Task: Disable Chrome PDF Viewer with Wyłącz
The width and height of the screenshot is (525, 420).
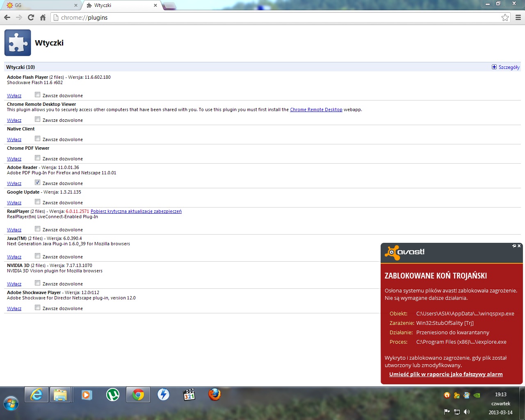Action: [14, 159]
